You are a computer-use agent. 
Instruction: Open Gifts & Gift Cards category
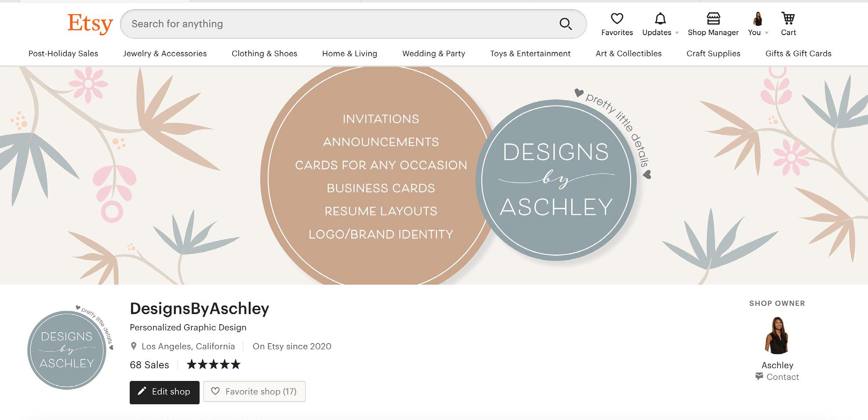[799, 54]
